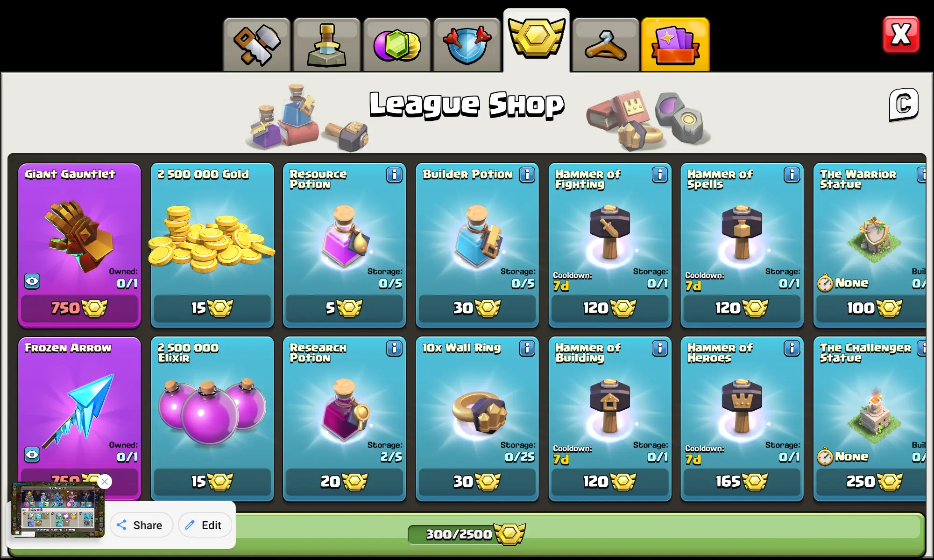Screen dimensions: 934x560
Task: Preview Giant Gauntlet with eye icon
Action: [32, 281]
